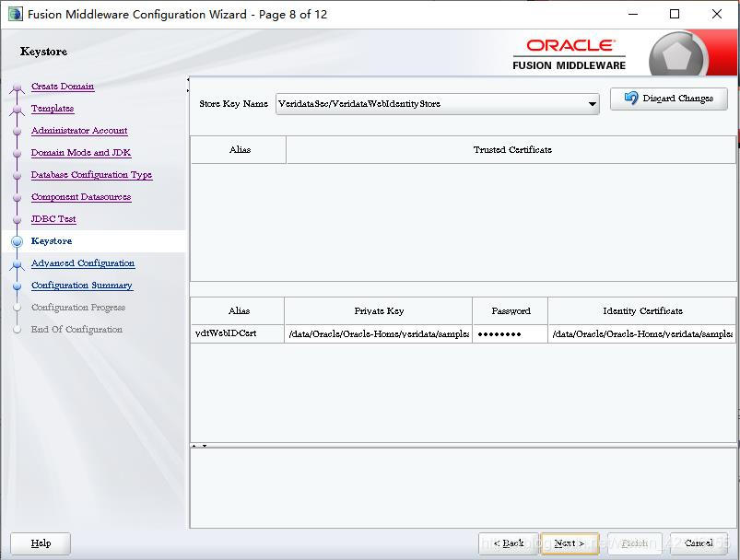Open Domain Mode and JDK step
The image size is (740, 560).
tap(81, 153)
